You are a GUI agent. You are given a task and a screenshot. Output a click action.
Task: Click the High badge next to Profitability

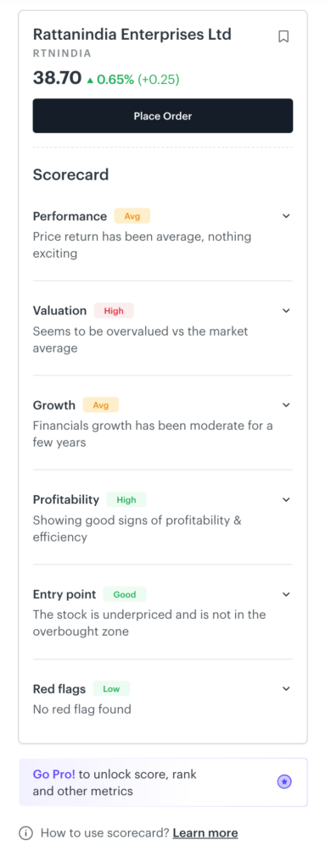click(x=126, y=500)
